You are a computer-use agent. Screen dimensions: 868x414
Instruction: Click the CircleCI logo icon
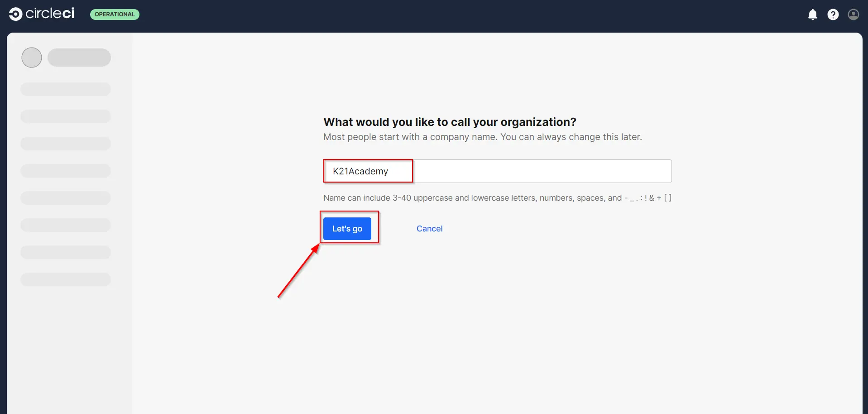pos(15,14)
